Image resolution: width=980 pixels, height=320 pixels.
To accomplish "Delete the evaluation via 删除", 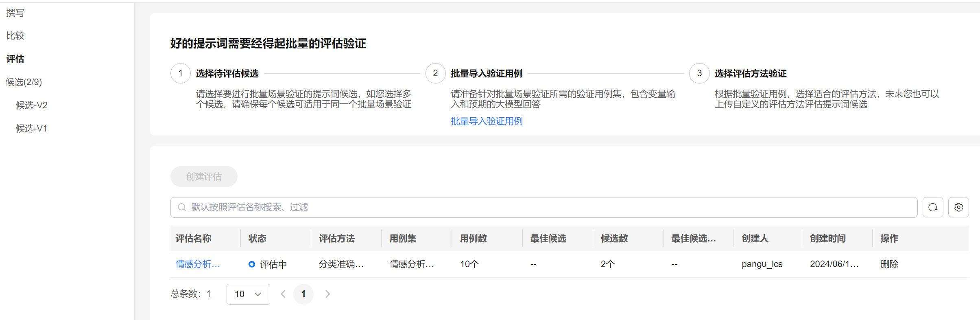I will click(x=889, y=264).
